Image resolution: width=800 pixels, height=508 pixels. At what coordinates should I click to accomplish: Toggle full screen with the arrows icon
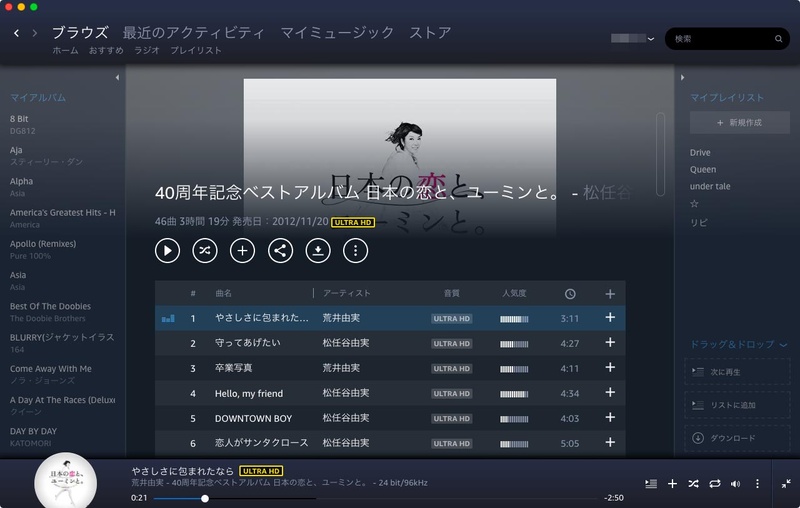click(786, 484)
